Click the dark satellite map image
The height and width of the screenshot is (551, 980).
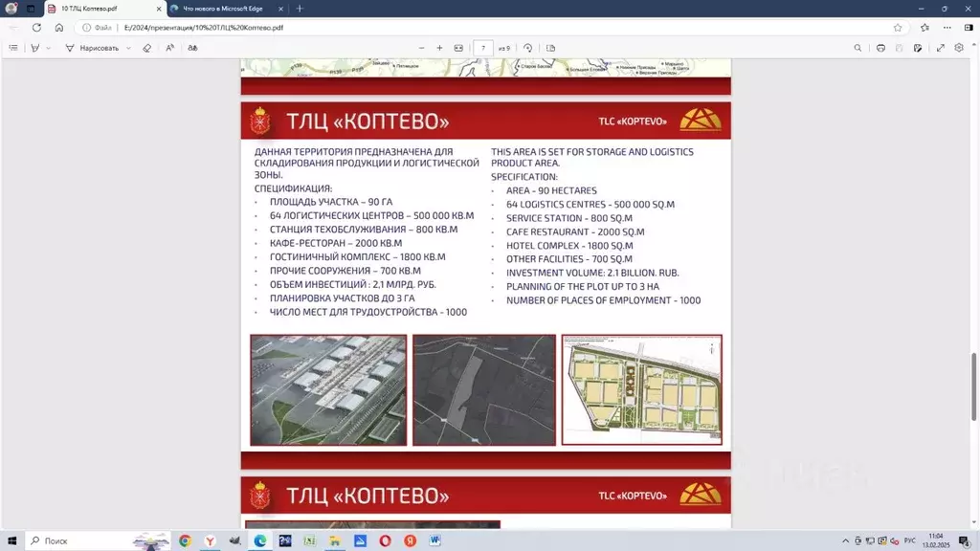pyautogui.click(x=483, y=390)
